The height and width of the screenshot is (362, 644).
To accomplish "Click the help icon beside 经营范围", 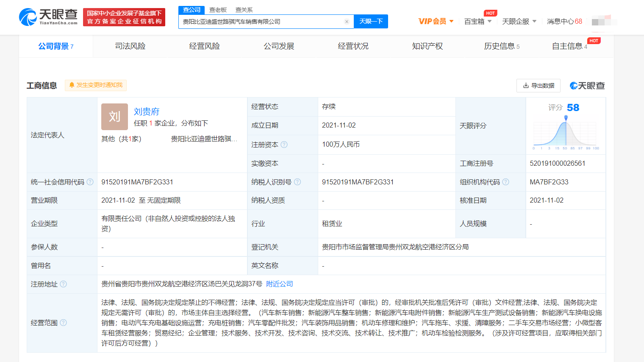I will coord(63,323).
